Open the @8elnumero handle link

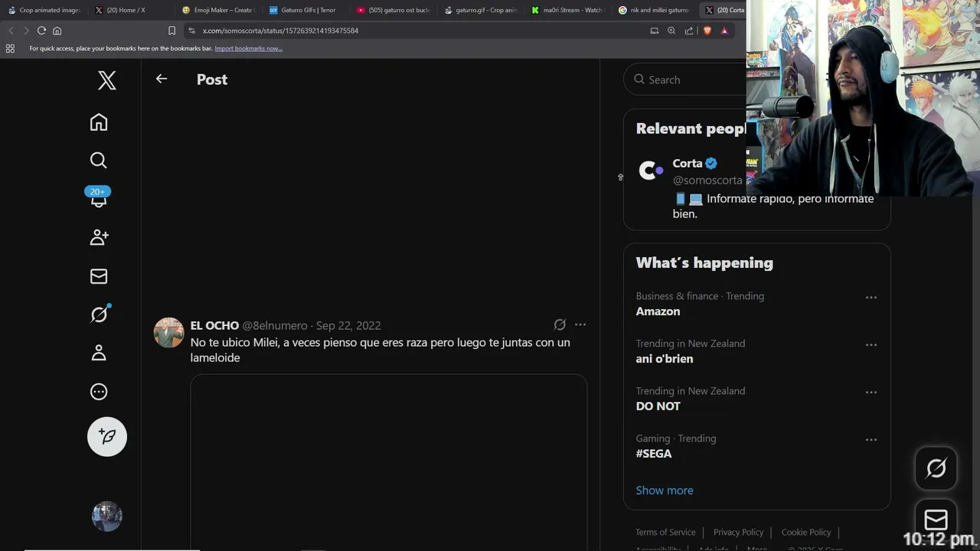[275, 325]
